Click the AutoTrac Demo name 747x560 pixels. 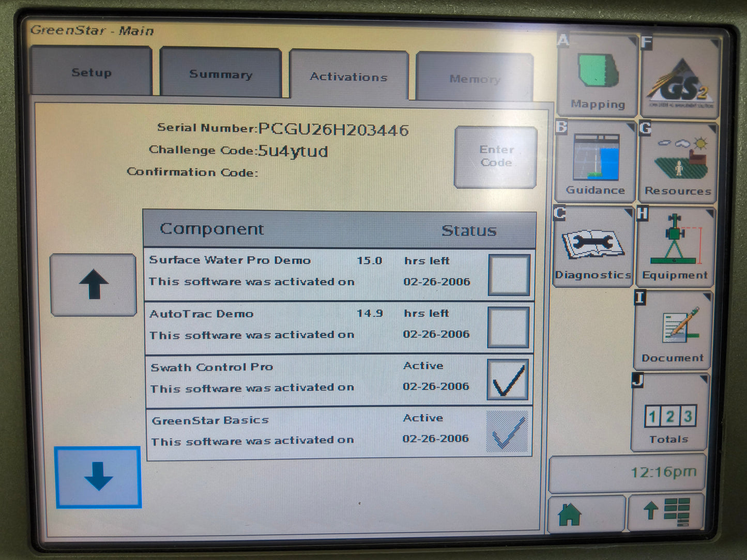(202, 314)
